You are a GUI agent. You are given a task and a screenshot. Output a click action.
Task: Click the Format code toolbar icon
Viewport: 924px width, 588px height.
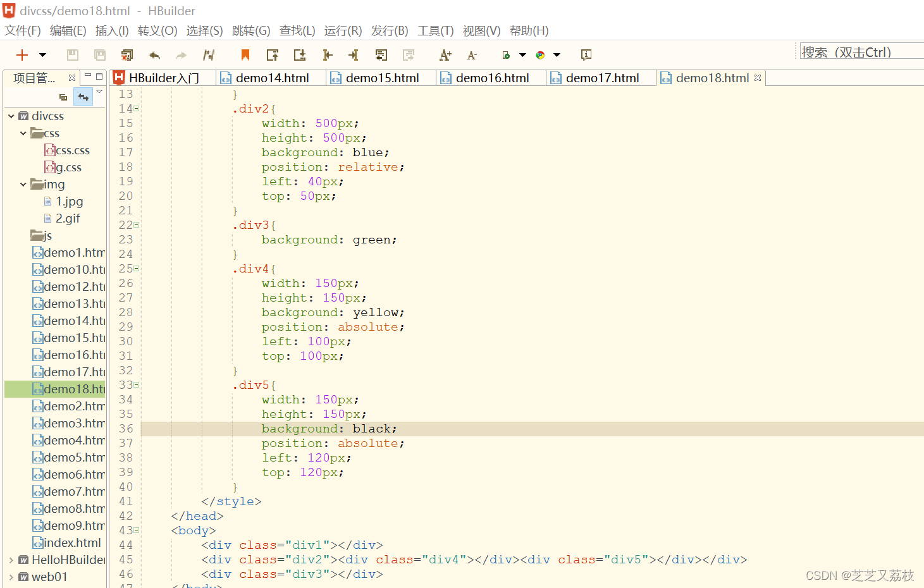(x=209, y=55)
